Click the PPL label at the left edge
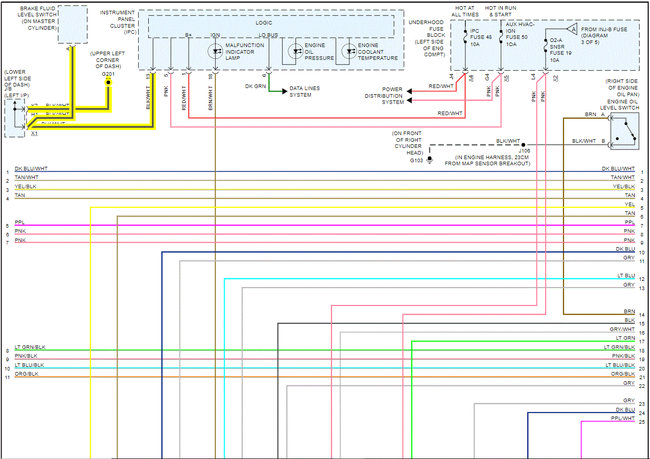Viewport: 650px width, 459px height. 19,223
